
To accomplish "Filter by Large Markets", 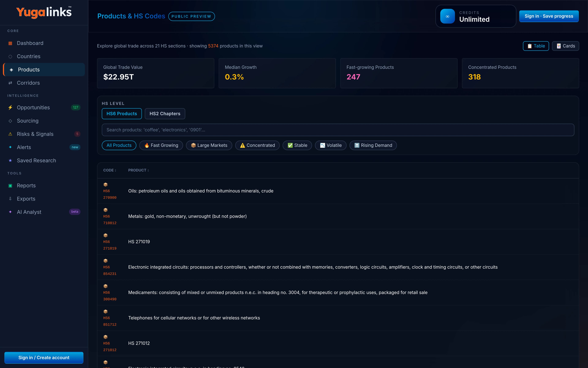I will point(209,145).
